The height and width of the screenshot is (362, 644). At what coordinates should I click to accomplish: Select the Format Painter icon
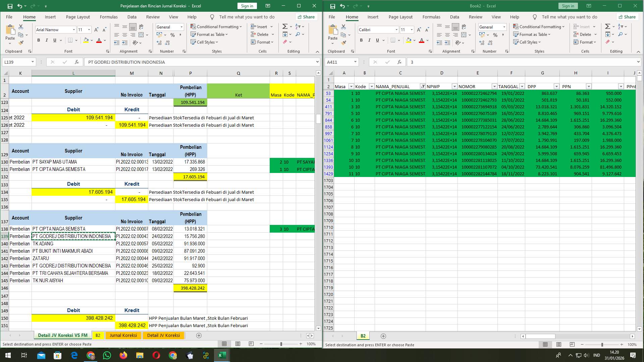(21, 42)
